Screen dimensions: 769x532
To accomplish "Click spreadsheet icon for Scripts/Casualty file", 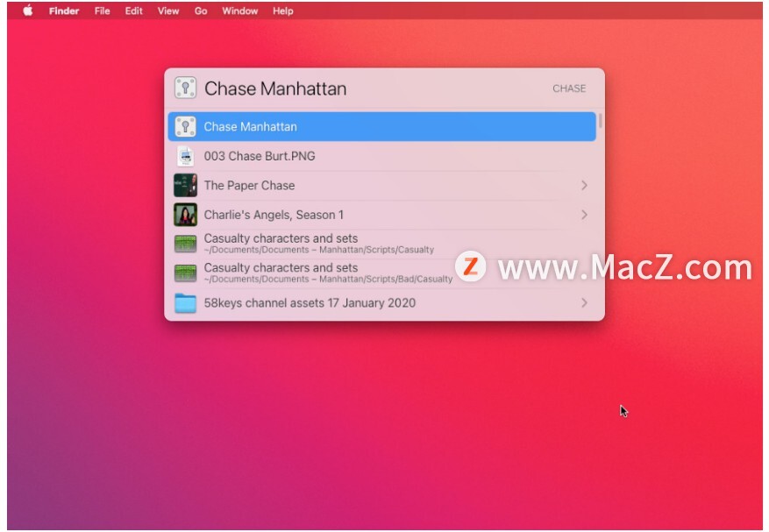I will click(185, 244).
